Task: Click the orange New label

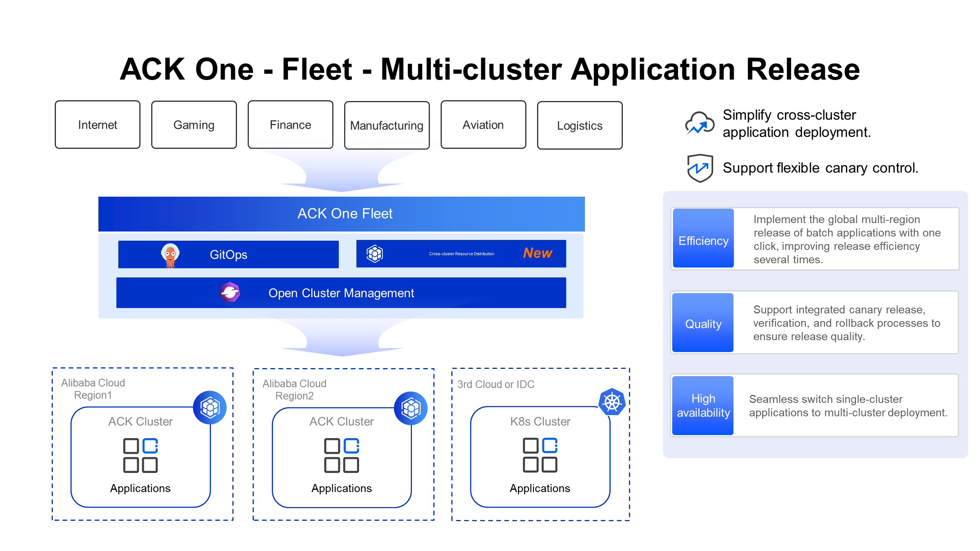Action: (x=538, y=253)
